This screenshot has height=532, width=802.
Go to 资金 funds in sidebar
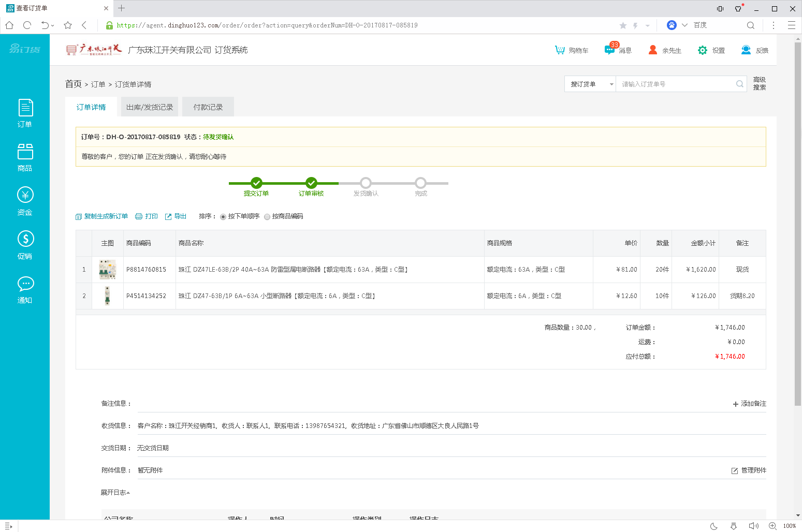tap(25, 201)
